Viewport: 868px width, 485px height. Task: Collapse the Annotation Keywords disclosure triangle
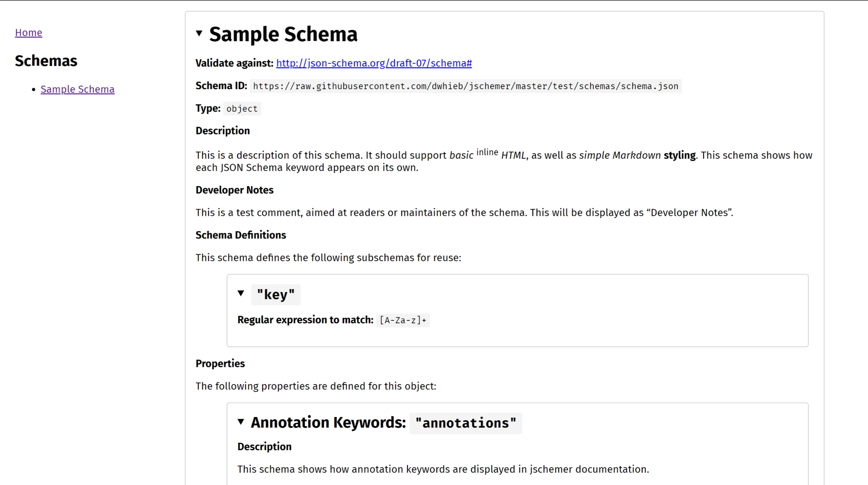[241, 422]
